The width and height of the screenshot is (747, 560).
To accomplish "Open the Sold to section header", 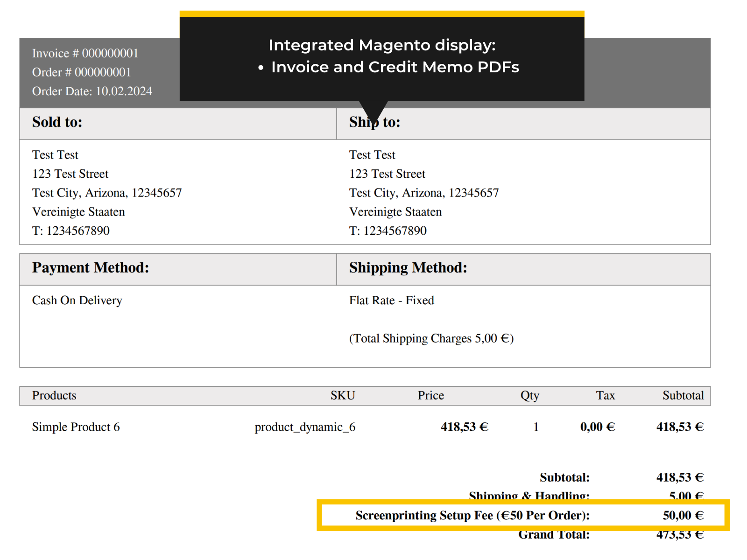I will (56, 122).
